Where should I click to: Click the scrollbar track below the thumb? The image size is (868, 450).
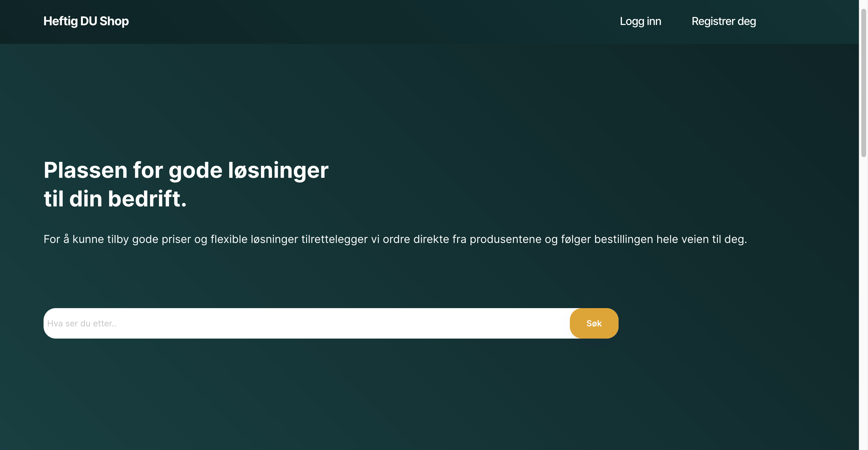pos(863,303)
